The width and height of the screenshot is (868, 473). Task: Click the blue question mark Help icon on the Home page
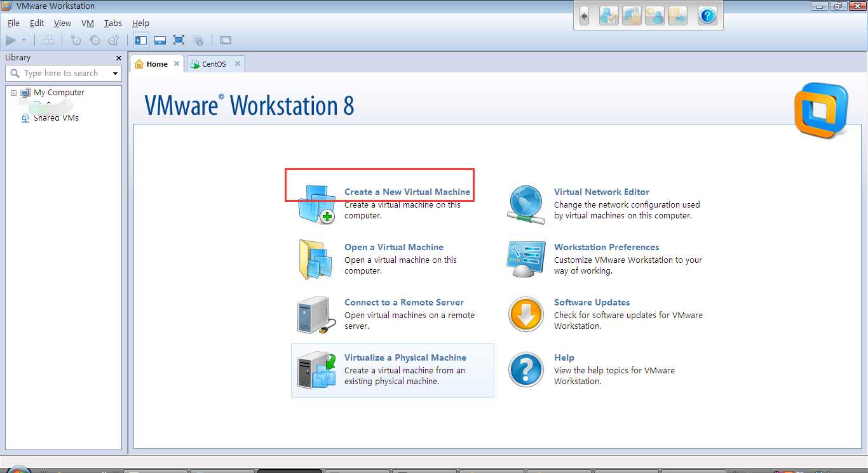pyautogui.click(x=526, y=370)
